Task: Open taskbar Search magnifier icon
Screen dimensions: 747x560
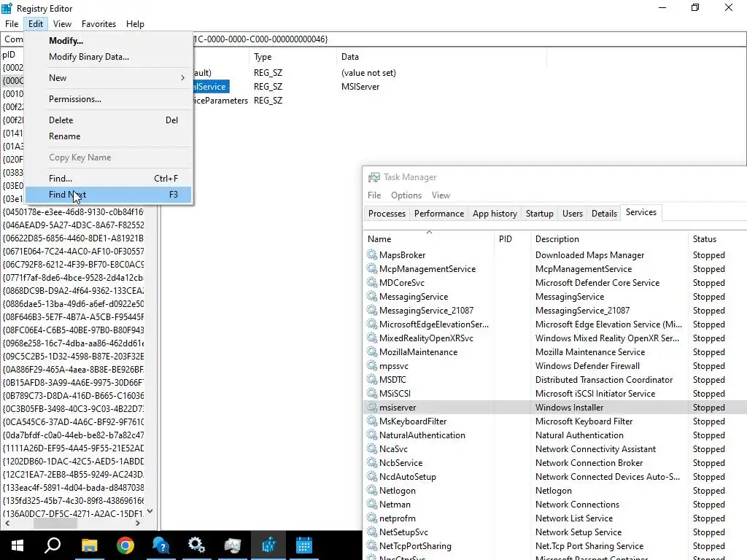Action: (x=53, y=545)
